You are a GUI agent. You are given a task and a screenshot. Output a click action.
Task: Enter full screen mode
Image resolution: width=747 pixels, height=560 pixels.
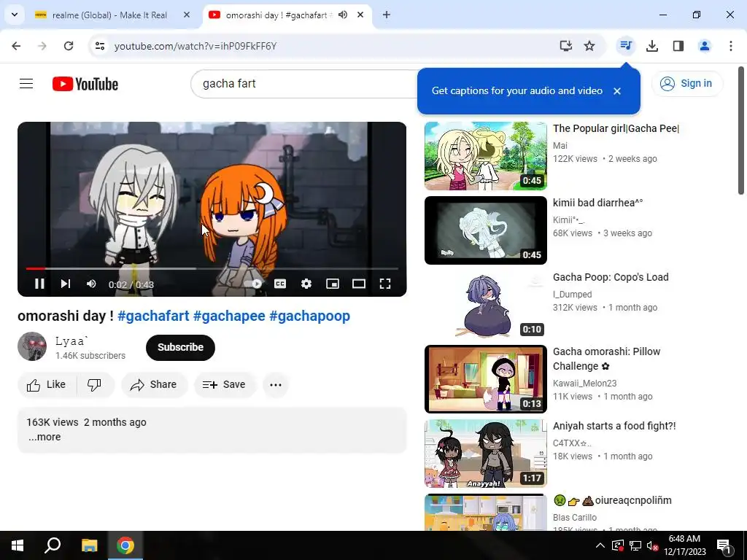pyautogui.click(x=385, y=284)
